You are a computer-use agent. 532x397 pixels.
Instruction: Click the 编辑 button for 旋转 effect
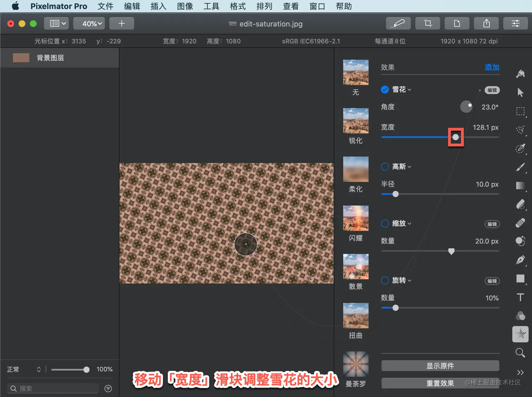click(492, 281)
